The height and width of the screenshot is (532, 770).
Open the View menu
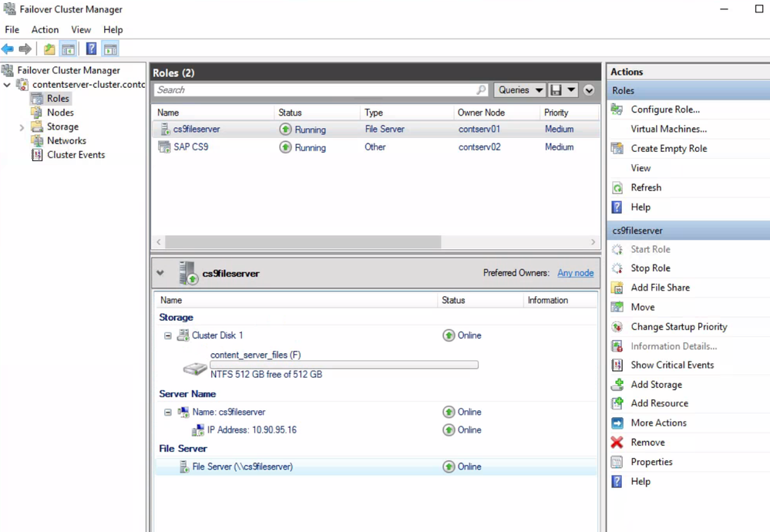pyautogui.click(x=80, y=29)
